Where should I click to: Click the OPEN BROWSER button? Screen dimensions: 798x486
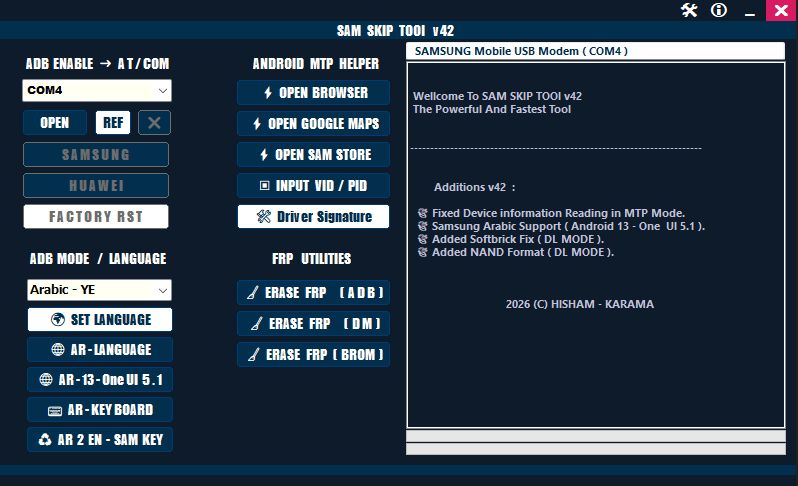(x=314, y=93)
